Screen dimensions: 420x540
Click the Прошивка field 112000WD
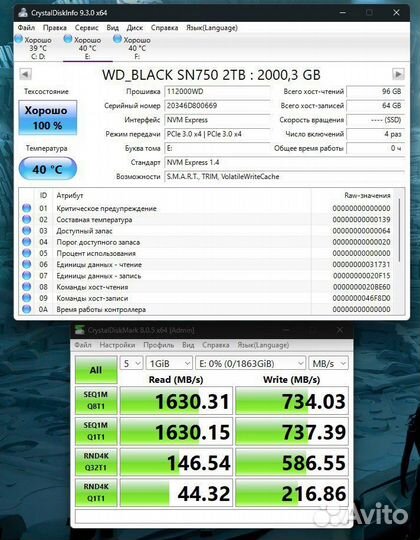point(217,92)
